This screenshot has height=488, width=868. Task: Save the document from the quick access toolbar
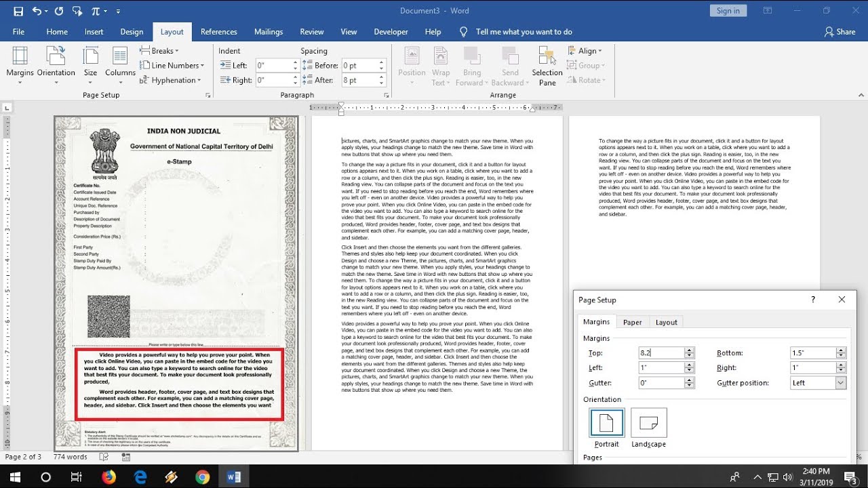[x=18, y=11]
